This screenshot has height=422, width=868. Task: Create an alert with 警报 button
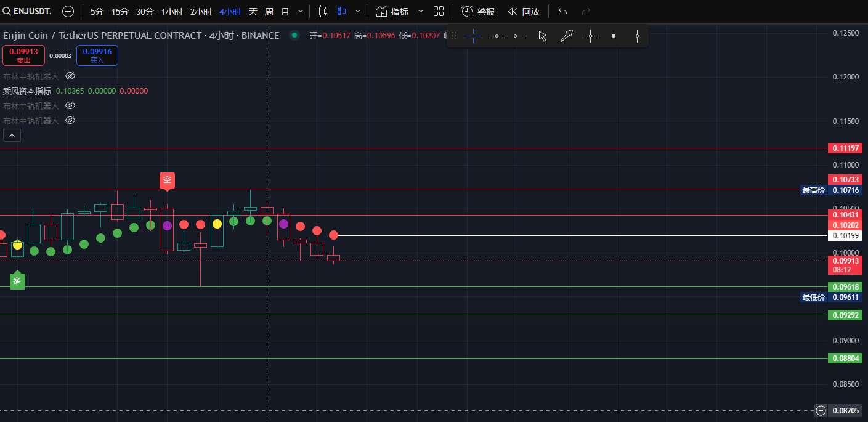478,11
